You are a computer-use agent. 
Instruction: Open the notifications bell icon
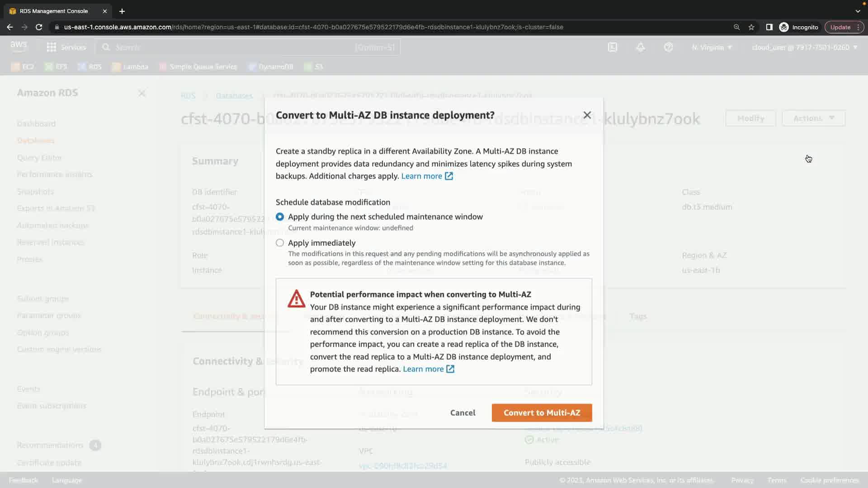[x=640, y=47]
